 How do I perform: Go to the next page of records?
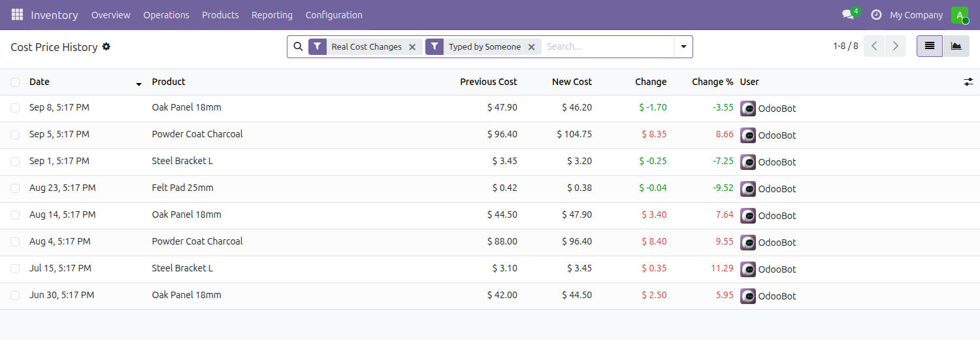click(896, 46)
